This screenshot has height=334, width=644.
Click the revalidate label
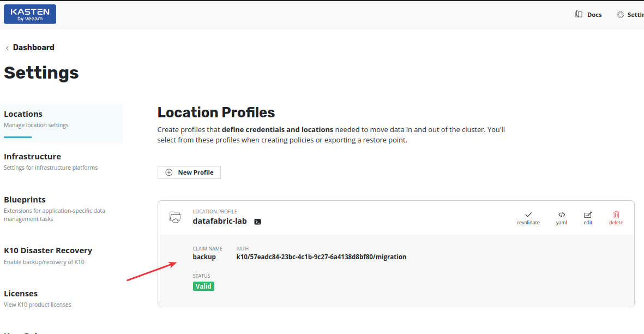coord(528,223)
